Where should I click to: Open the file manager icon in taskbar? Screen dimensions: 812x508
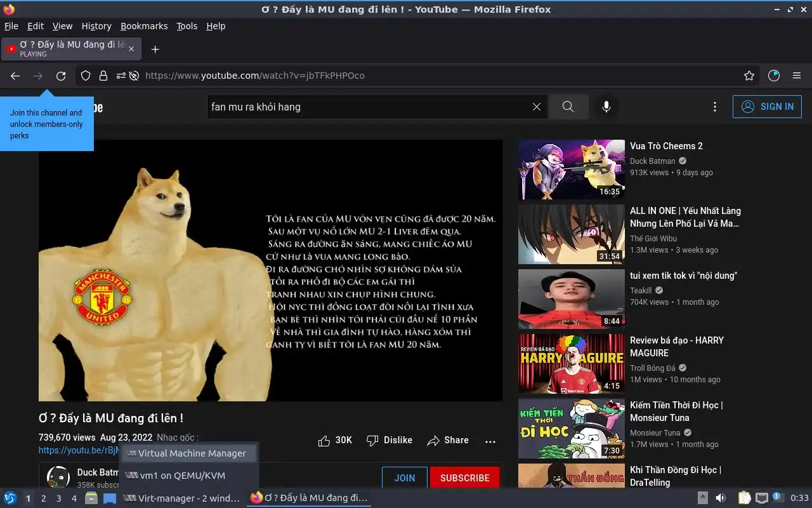[x=91, y=498]
